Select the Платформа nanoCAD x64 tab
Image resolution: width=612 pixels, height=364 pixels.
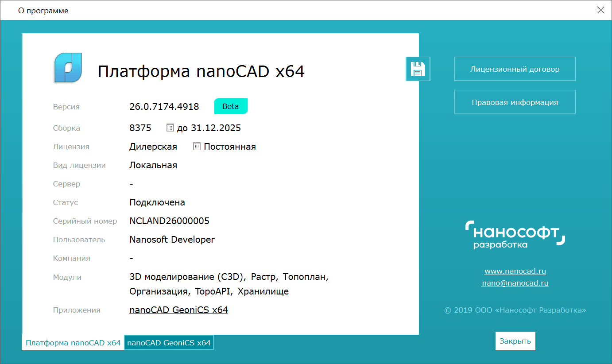[73, 342]
